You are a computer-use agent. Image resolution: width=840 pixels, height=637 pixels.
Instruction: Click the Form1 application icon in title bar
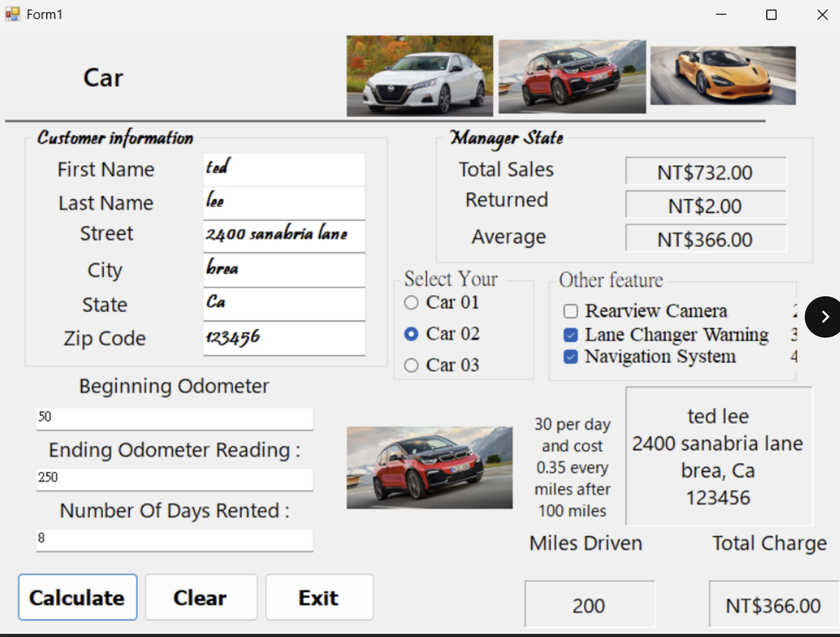12,14
